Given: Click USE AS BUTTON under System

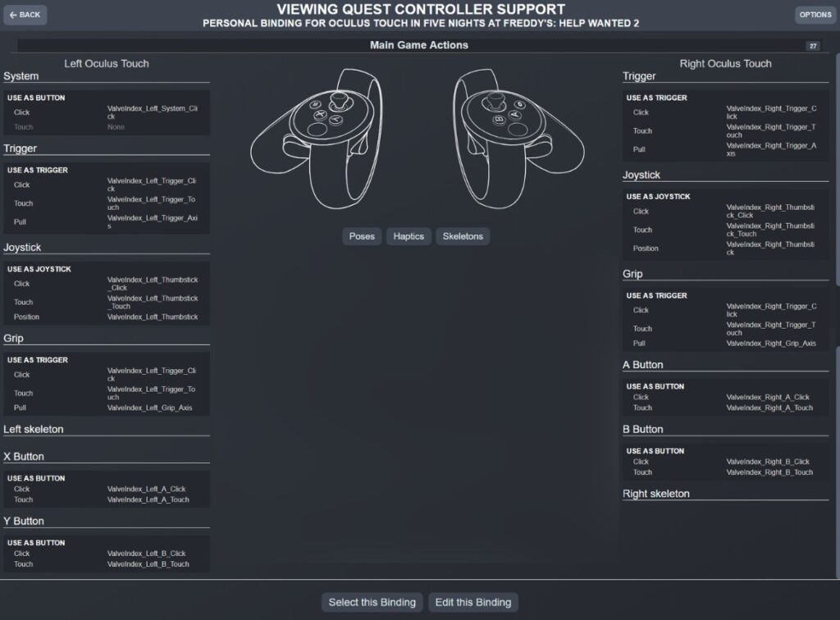Looking at the screenshot, I should pos(36,98).
